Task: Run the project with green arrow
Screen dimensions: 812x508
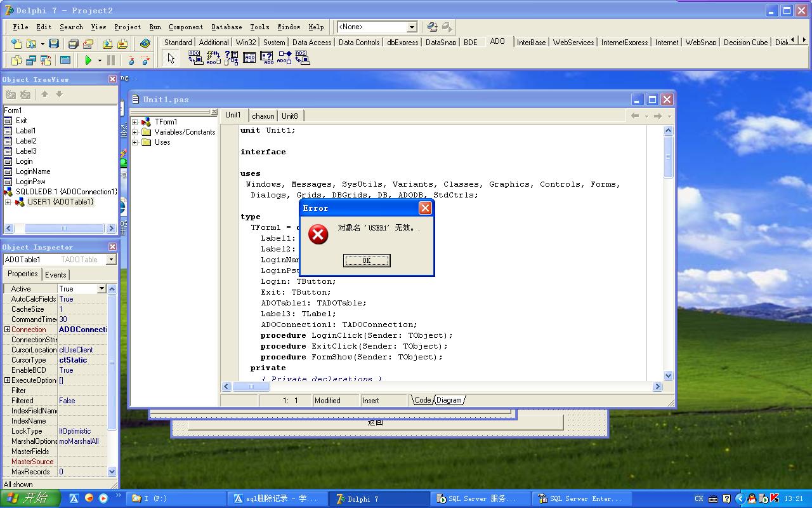Action: [x=88, y=60]
